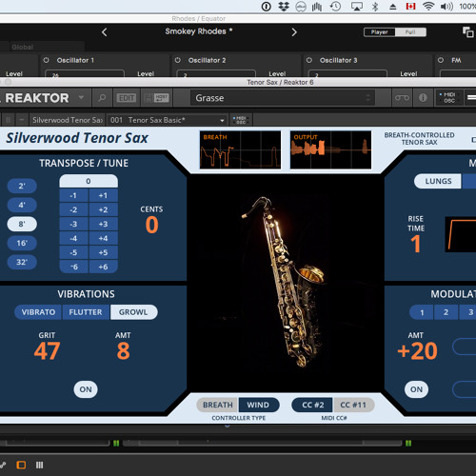Open the AirPlay display menu icon

pos(357,7)
